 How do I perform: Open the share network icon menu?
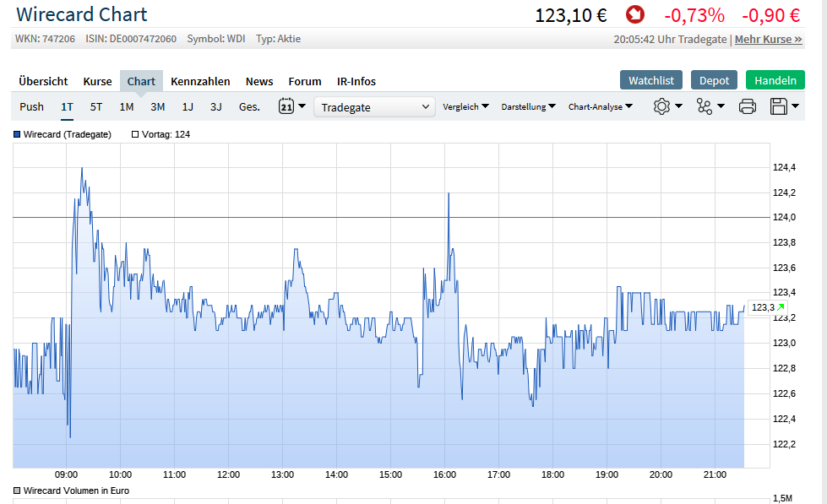(705, 106)
